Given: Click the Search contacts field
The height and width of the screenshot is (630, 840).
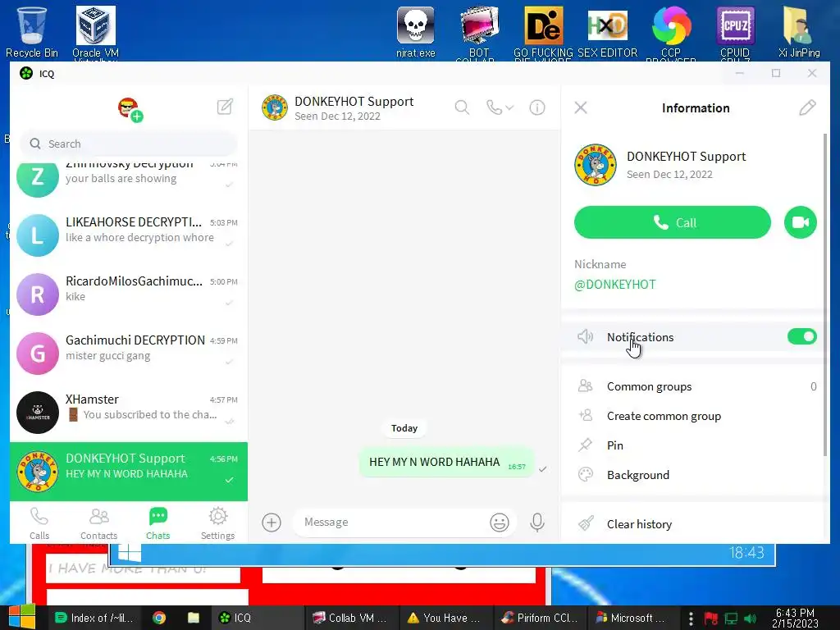Looking at the screenshot, I should tap(129, 144).
